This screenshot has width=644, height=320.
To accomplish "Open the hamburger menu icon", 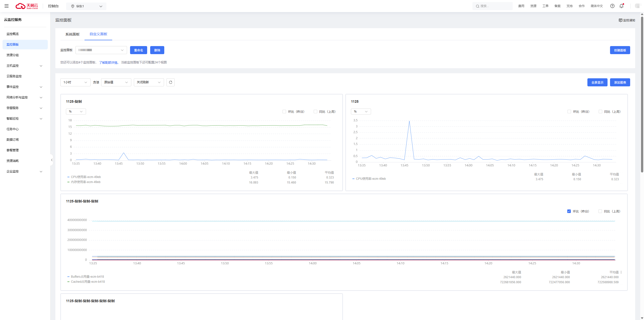I will click(x=7, y=6).
